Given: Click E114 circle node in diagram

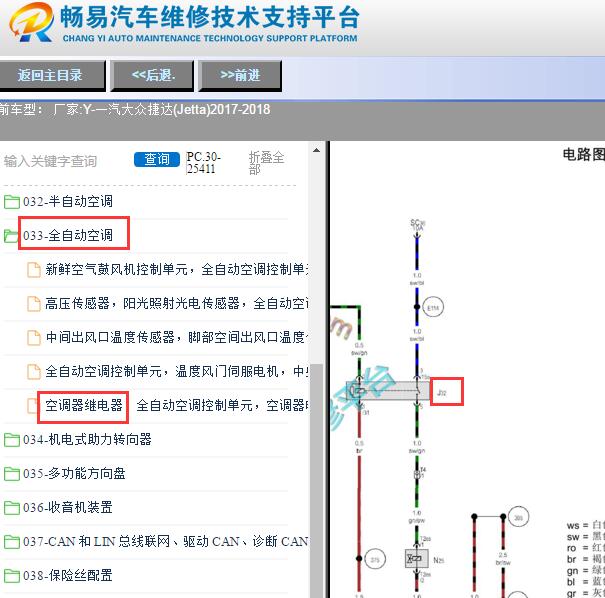Looking at the screenshot, I should (x=433, y=307).
